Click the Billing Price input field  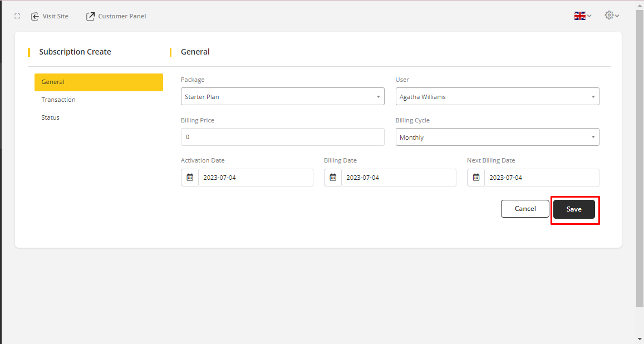(x=282, y=137)
